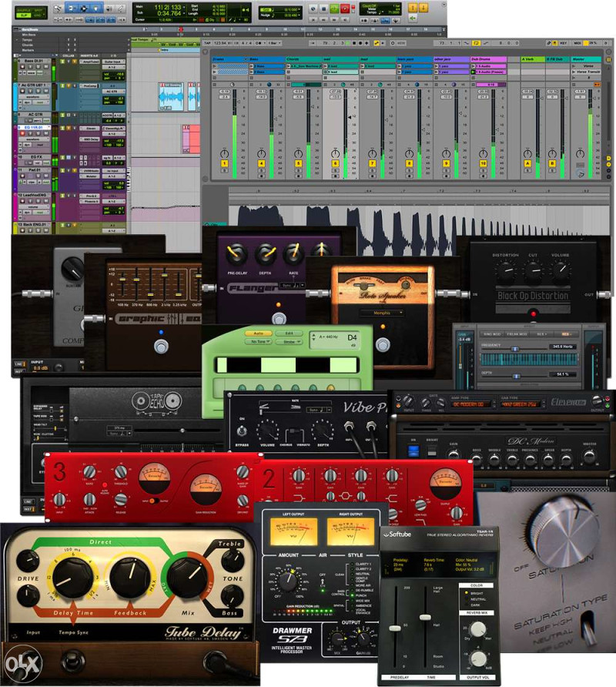The image size is (616, 687).
Task: Select the Drums track header in Ableton
Action: [229, 59]
